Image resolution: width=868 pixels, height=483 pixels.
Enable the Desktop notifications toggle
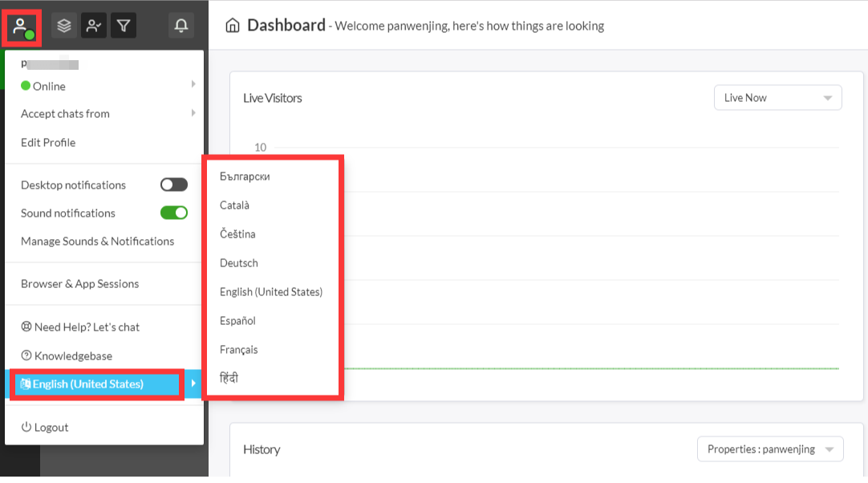[173, 185]
